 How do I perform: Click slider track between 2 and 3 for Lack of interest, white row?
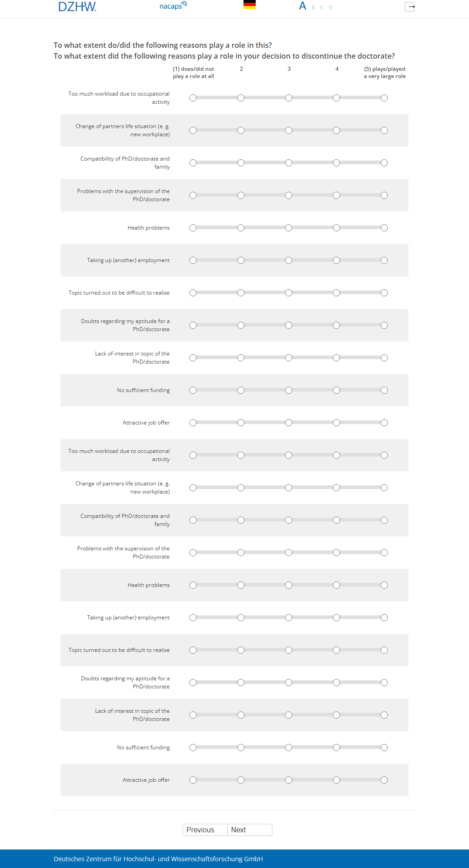265,358
